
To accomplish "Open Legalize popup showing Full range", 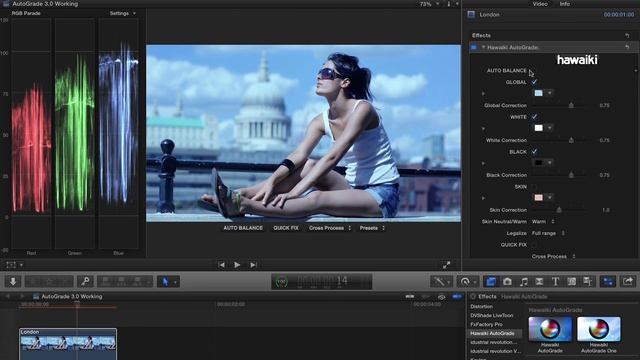I will click(x=548, y=233).
